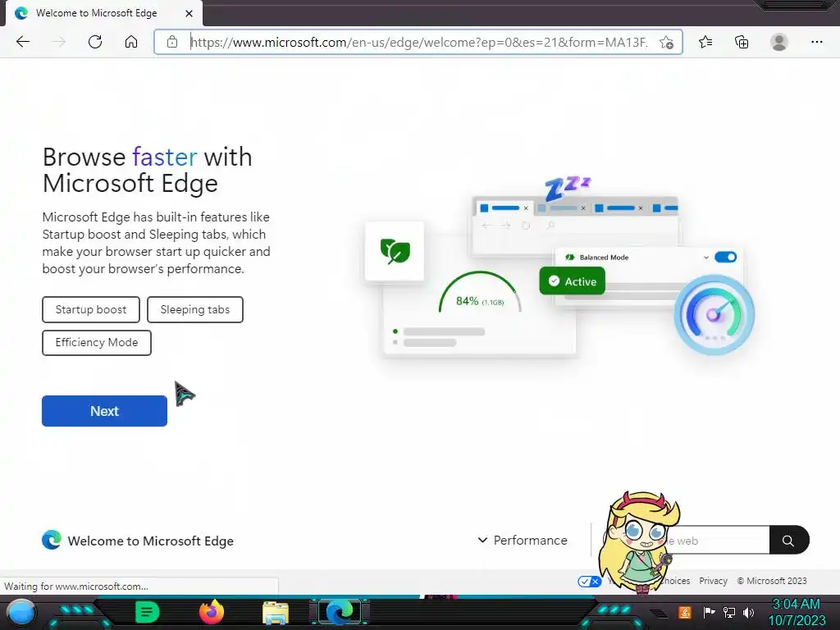
Task: Open the Start orb on taskbar
Action: 21,612
